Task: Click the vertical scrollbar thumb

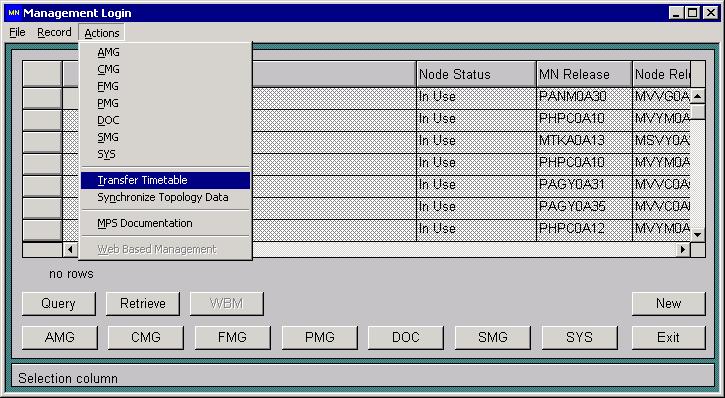Action: (x=698, y=111)
